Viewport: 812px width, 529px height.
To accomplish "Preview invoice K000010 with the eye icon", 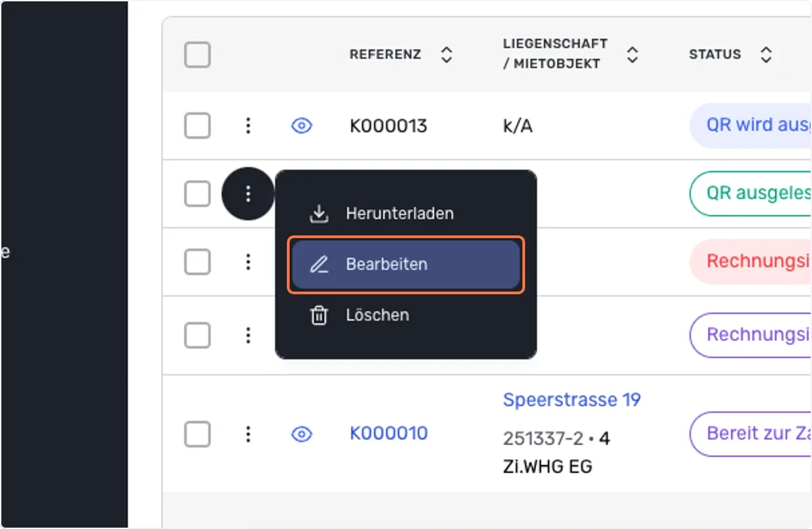I will point(301,434).
